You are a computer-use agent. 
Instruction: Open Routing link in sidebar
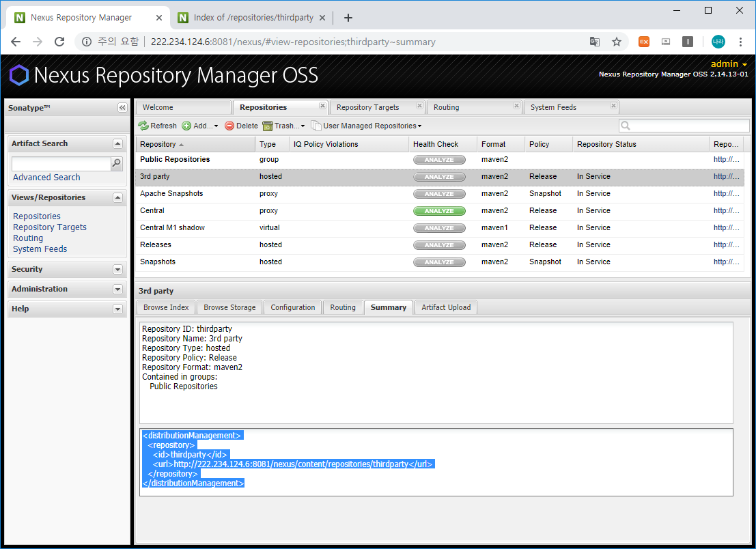pos(28,238)
